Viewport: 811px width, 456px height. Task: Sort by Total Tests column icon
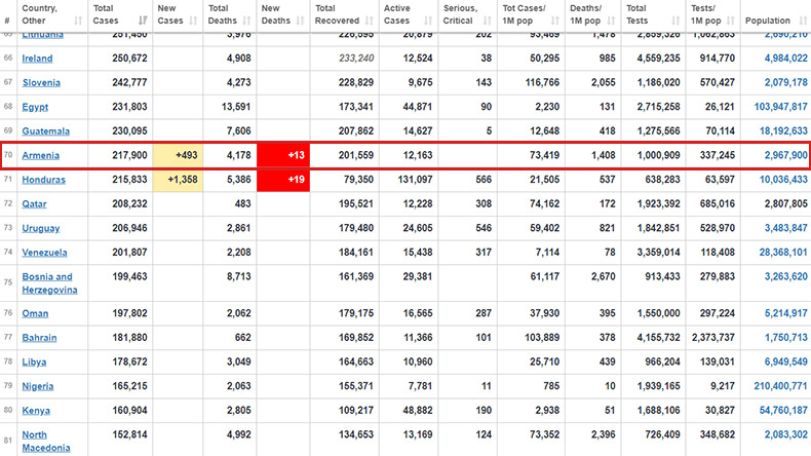click(676, 21)
